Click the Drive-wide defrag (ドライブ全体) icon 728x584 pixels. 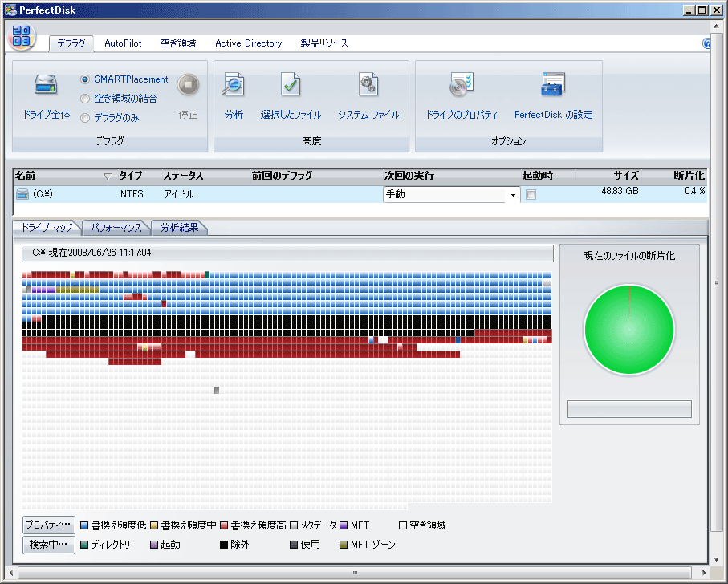(x=46, y=85)
